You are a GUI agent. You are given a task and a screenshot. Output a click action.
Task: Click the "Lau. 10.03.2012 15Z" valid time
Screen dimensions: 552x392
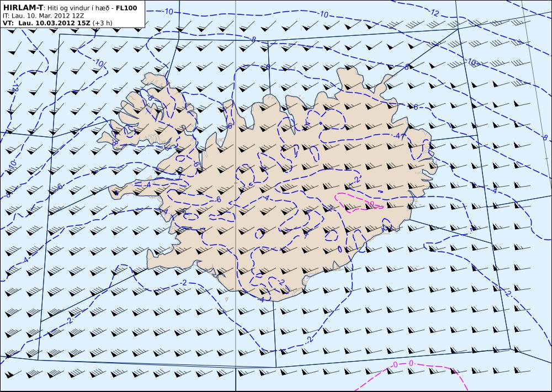54,23
